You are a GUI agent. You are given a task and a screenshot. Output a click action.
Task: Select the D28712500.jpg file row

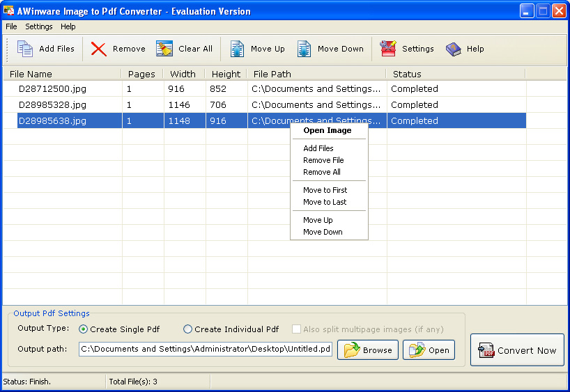pos(52,89)
